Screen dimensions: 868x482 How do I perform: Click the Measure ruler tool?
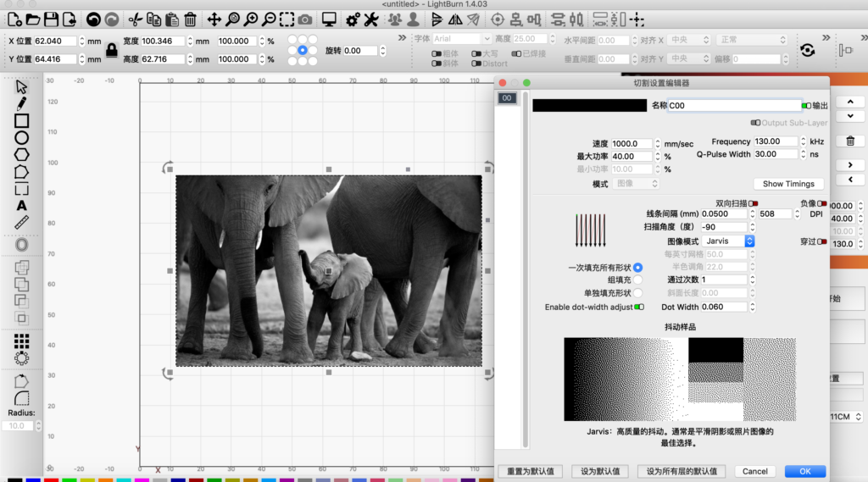point(22,223)
